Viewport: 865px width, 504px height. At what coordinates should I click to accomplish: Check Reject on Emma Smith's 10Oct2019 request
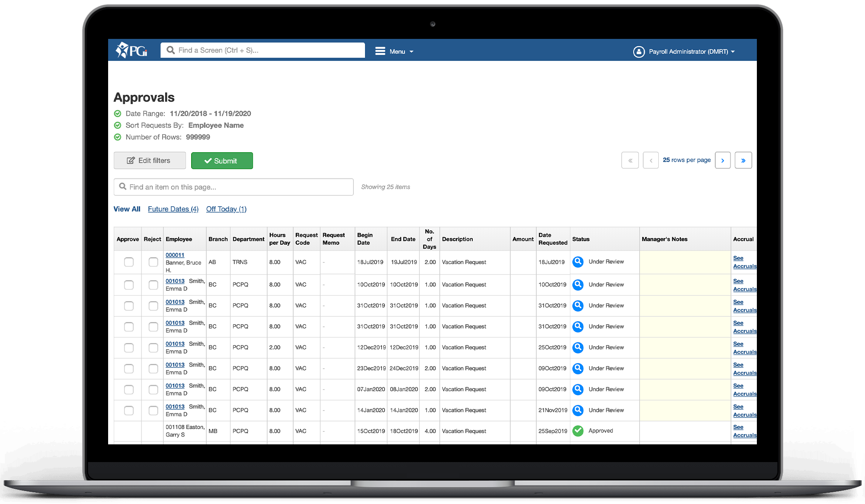[153, 284]
